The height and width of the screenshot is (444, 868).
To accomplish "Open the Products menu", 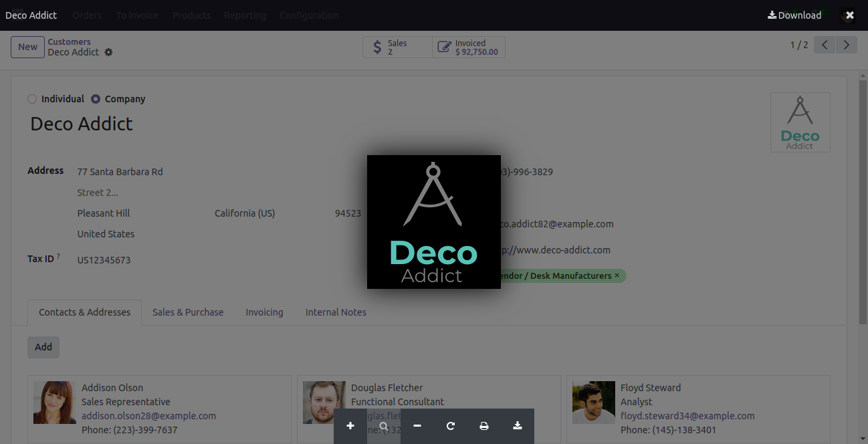I will 191,15.
